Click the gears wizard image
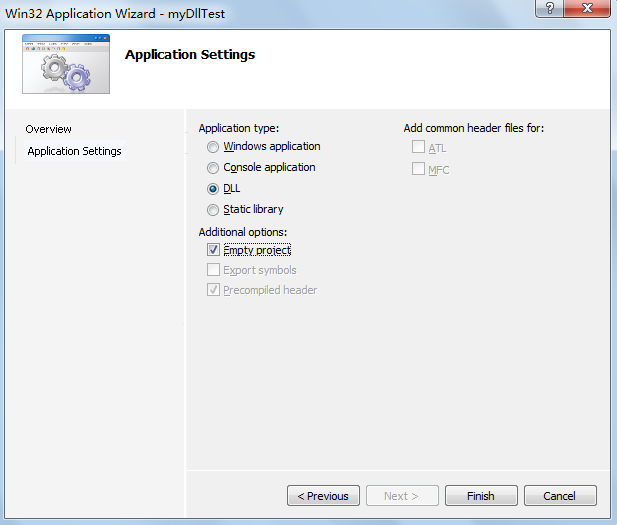The width and height of the screenshot is (617, 525). coord(66,64)
